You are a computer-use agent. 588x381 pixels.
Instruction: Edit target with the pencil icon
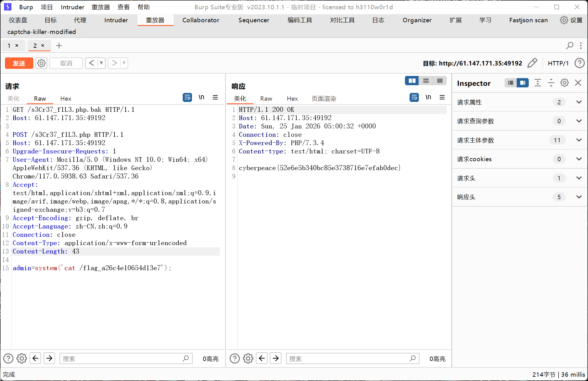pos(532,63)
